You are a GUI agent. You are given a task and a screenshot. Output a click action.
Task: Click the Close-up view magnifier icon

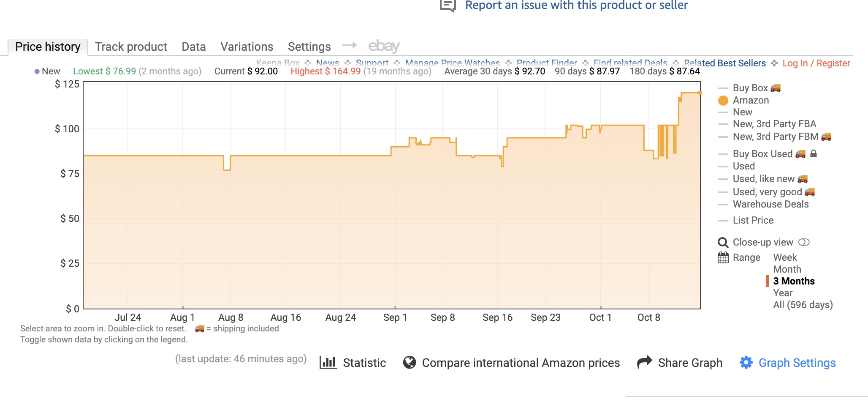[x=723, y=243]
